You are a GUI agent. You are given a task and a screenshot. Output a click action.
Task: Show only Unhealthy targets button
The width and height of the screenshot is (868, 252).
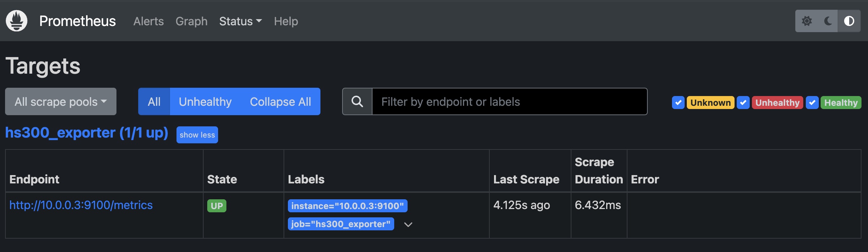(x=205, y=102)
